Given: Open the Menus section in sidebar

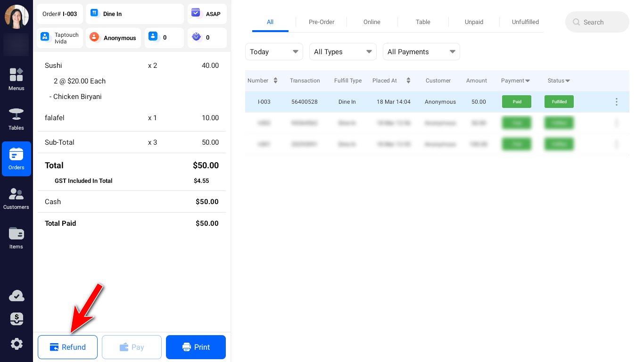Looking at the screenshot, I should [x=16, y=79].
